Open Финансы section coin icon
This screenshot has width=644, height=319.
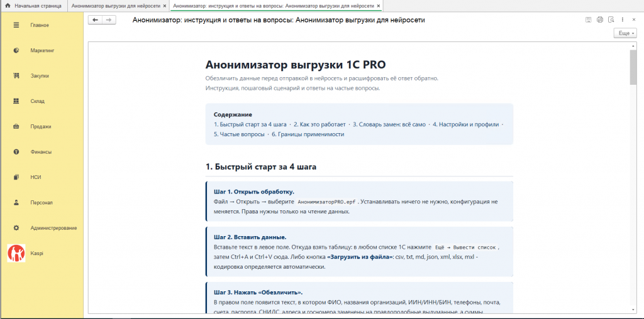pyautogui.click(x=16, y=152)
